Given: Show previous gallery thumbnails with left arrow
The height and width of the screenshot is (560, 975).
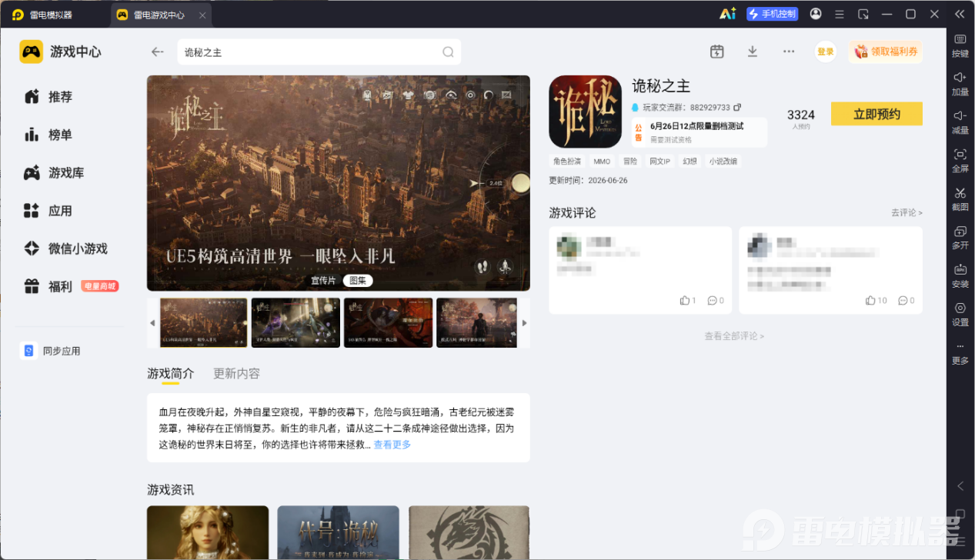Looking at the screenshot, I should pos(152,323).
